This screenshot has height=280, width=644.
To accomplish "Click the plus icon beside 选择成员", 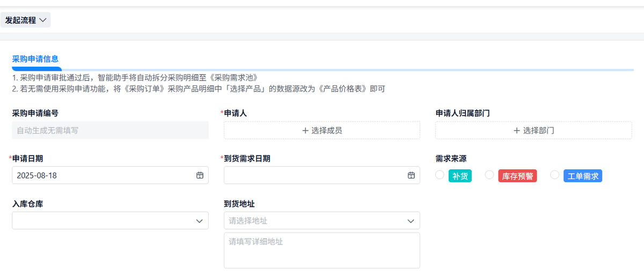I will click(305, 131).
